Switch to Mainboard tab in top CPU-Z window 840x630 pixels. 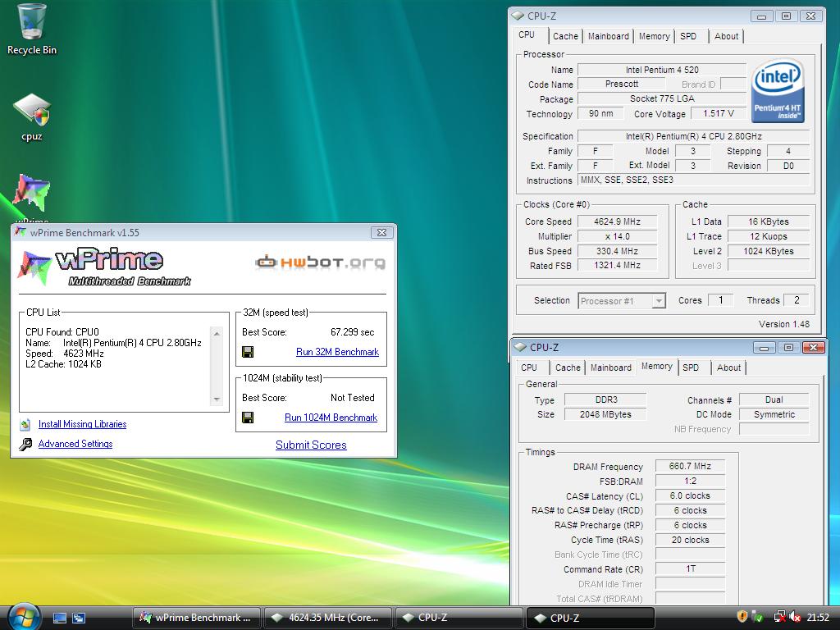point(608,36)
